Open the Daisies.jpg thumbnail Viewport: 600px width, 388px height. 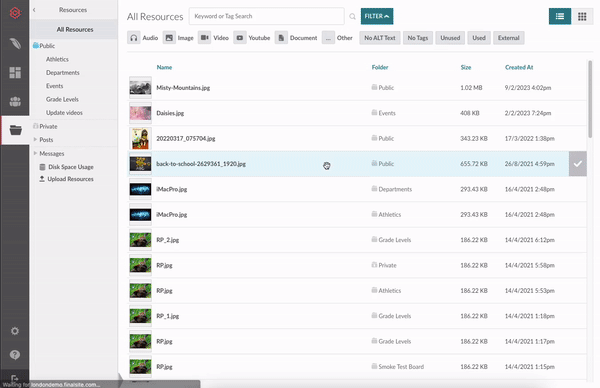click(x=140, y=113)
